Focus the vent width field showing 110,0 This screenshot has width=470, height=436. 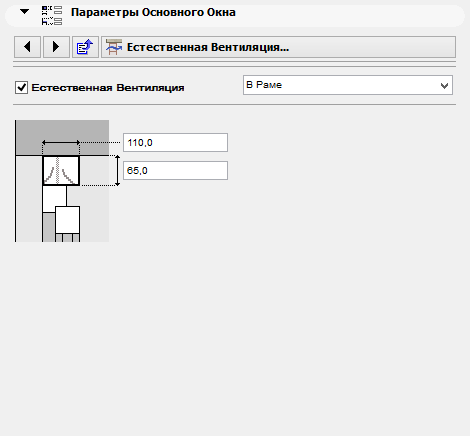point(175,143)
